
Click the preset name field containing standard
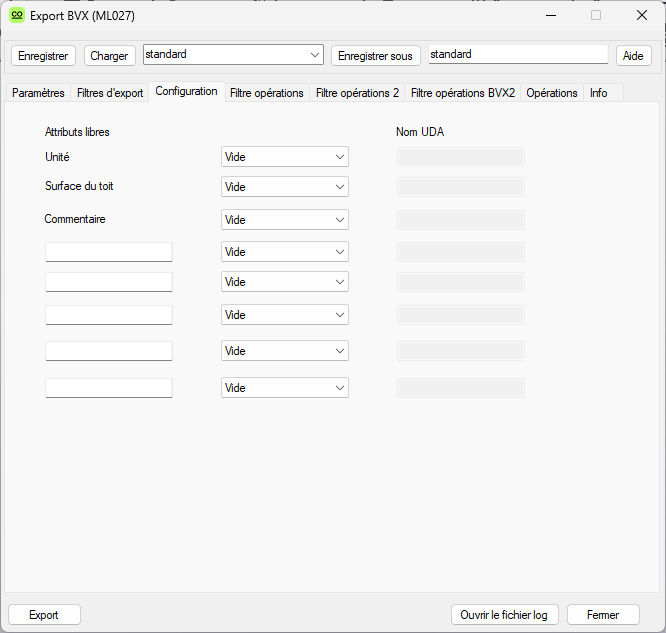tap(518, 54)
